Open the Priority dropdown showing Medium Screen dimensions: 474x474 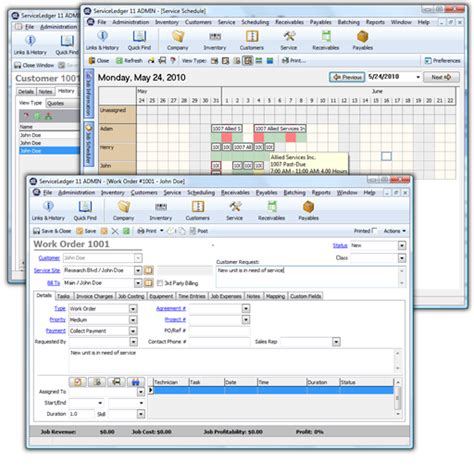pos(133,320)
